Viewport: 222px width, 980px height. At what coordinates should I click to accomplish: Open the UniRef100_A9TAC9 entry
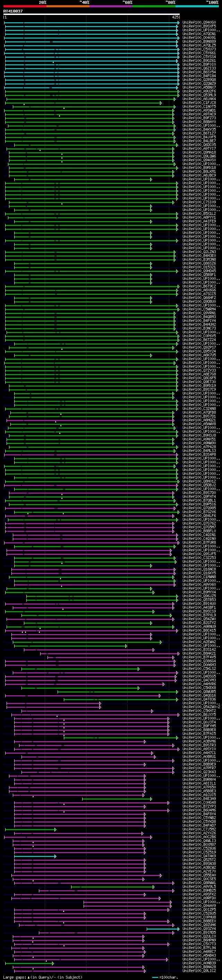199,114
